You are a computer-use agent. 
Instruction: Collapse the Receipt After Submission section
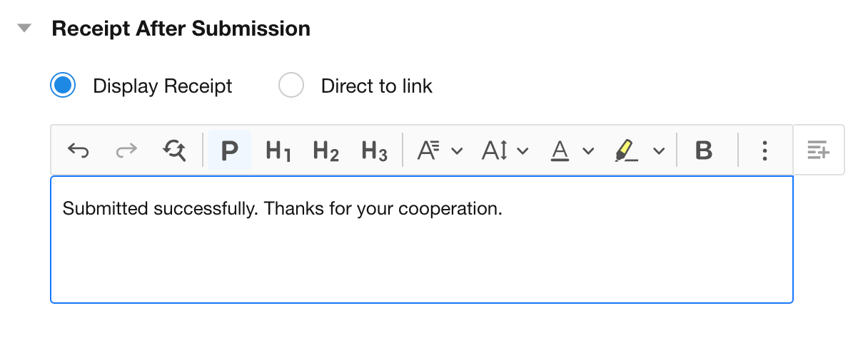[x=25, y=29]
